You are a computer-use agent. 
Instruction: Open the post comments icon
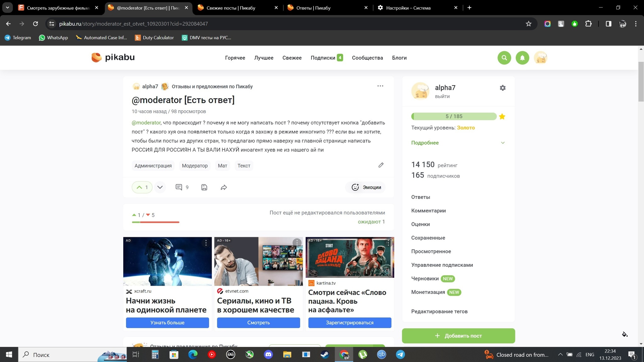point(179,187)
